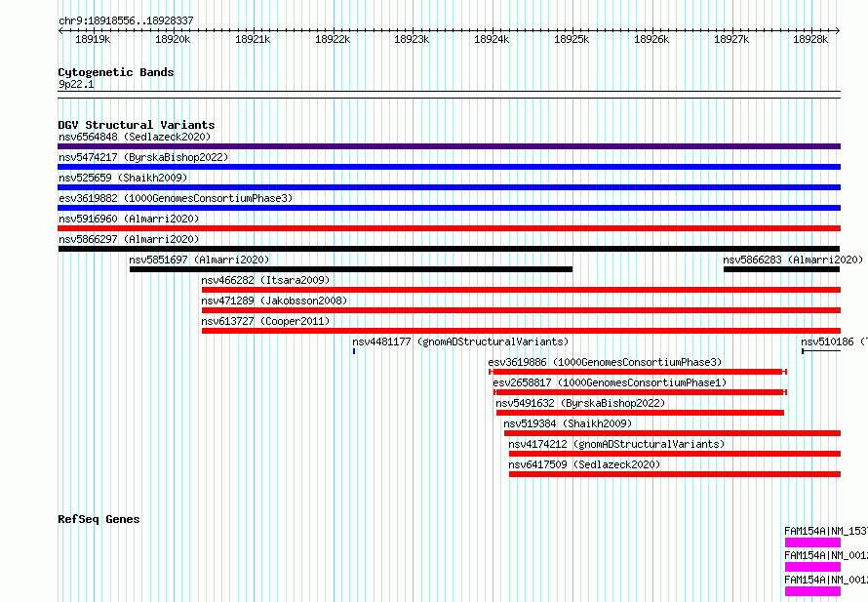Open nsv471289 (Jakobsson2008) variant label
The image size is (868, 602).
pos(274,301)
